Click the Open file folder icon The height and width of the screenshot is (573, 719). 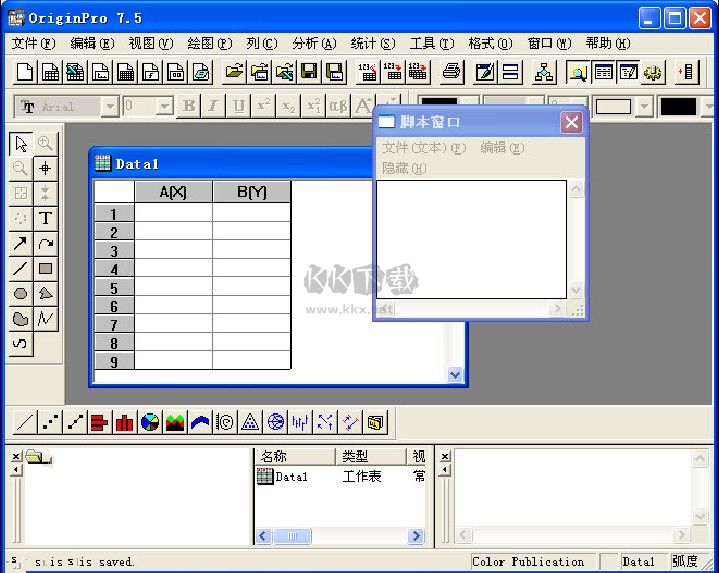234,72
